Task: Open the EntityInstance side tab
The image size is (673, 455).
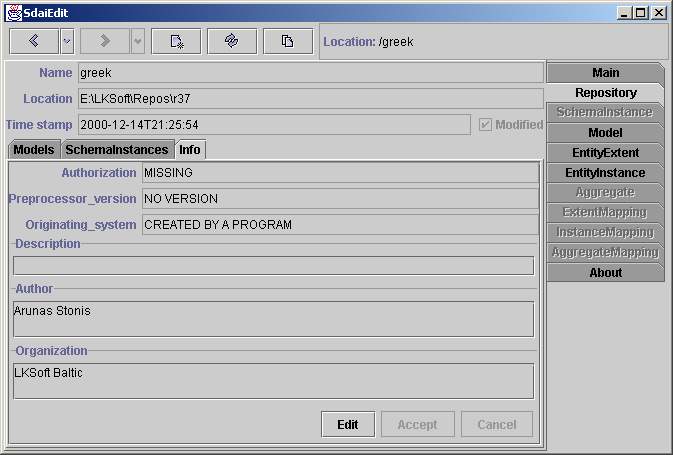Action: [605, 173]
